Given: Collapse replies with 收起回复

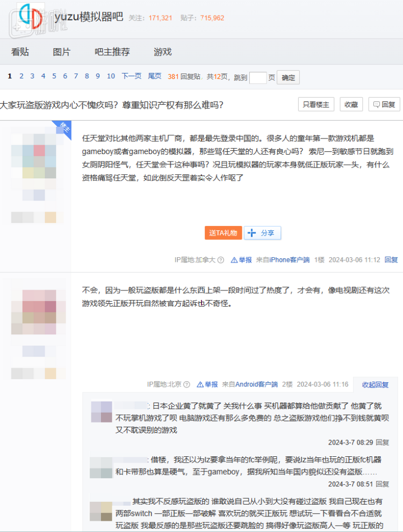Looking at the screenshot, I should click(375, 385).
